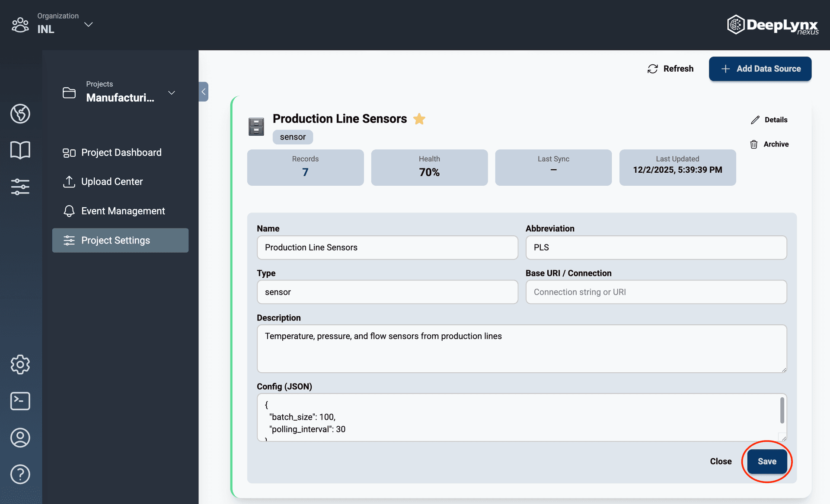This screenshot has width=830, height=504.
Task: Click the Refresh button
Action: pos(670,69)
